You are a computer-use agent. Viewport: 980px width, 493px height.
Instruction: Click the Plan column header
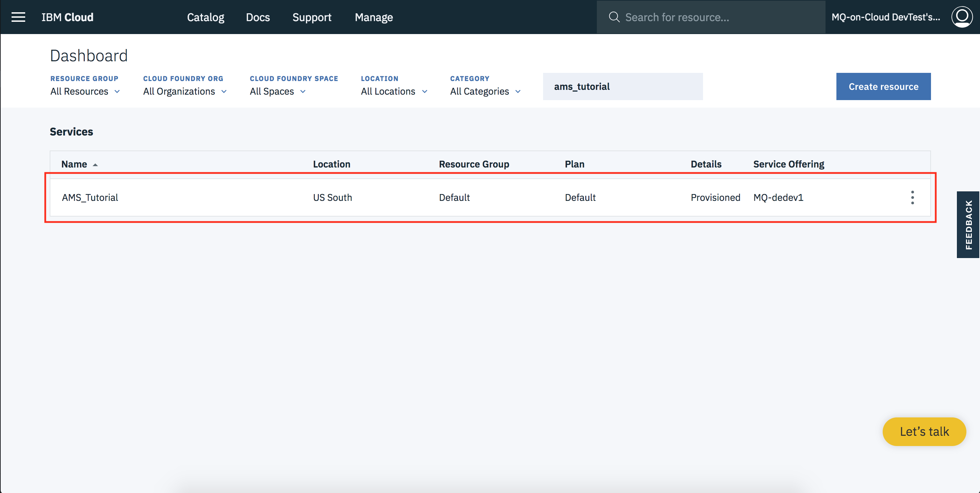(574, 164)
